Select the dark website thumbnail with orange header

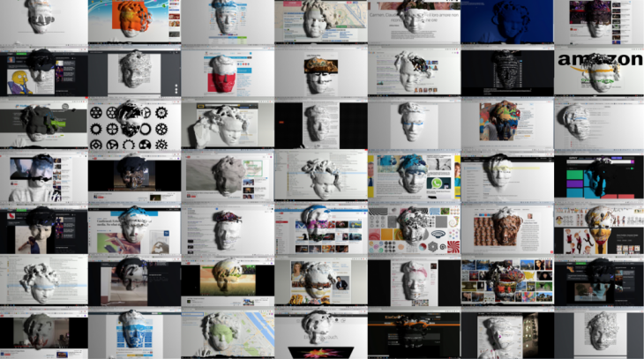click(413, 334)
